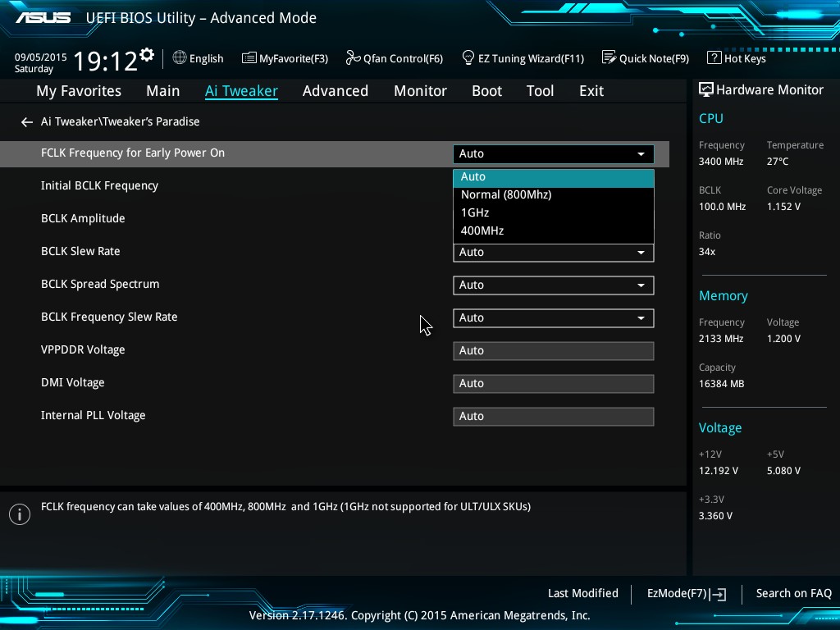Open the Monitor tab
Screen dimensions: 840x630
(x=420, y=91)
